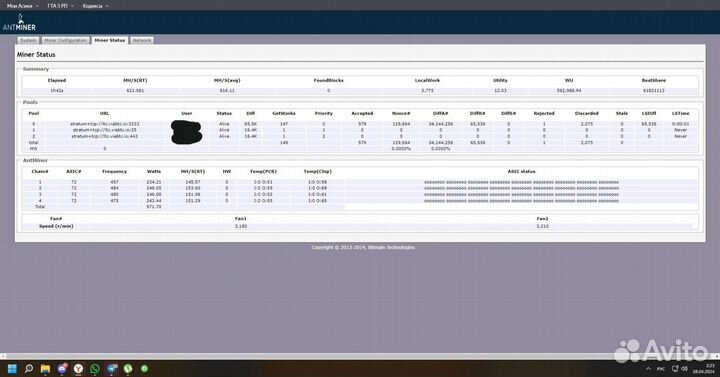Expand the Кодексы bookmarks folder
The width and height of the screenshot is (720, 377).
click(96, 6)
